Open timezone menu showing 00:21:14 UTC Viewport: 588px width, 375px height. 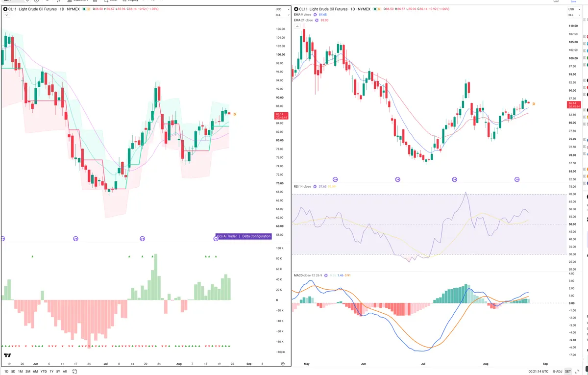click(x=539, y=372)
